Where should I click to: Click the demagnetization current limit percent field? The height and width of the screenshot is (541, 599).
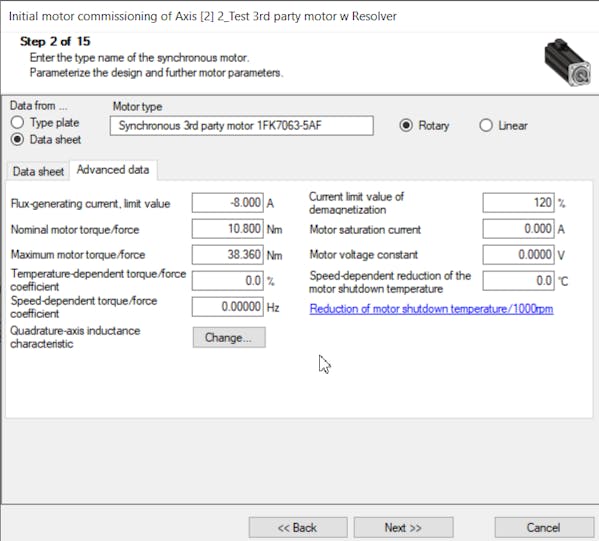click(518, 202)
